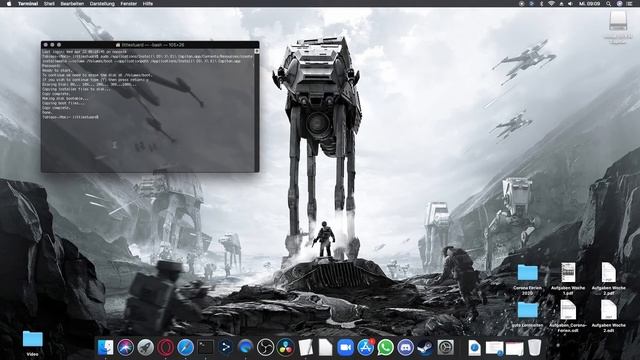The image size is (640, 360).
Task: Open the Bearbeiten menu
Action: pyautogui.click(x=72, y=4)
